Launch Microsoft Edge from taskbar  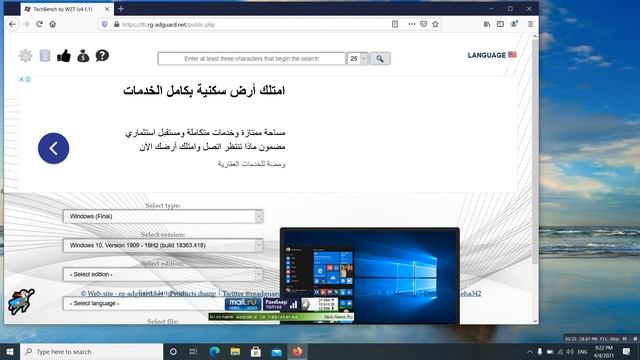[215, 351]
